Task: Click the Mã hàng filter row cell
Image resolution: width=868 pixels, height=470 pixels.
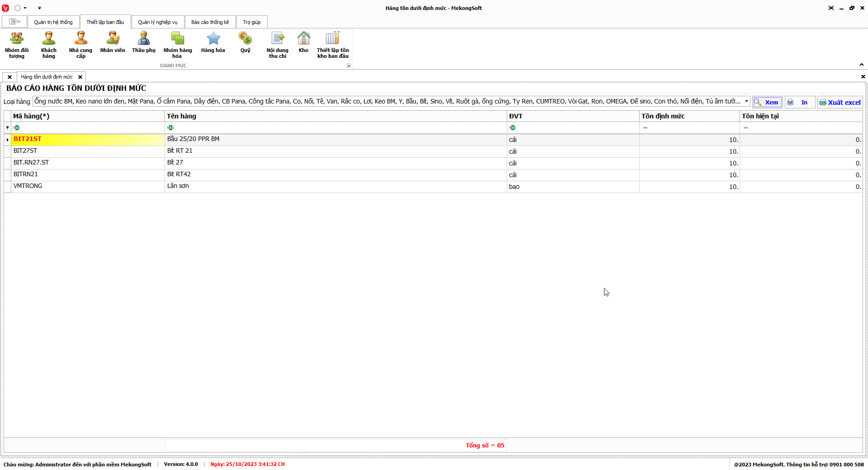Action: tap(88, 128)
